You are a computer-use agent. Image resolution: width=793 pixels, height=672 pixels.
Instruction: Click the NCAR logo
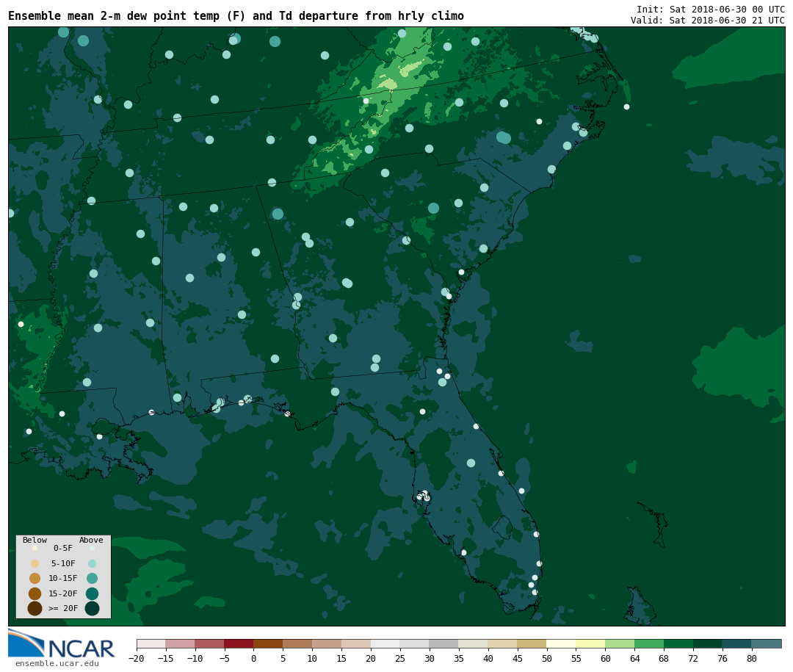coord(62,643)
